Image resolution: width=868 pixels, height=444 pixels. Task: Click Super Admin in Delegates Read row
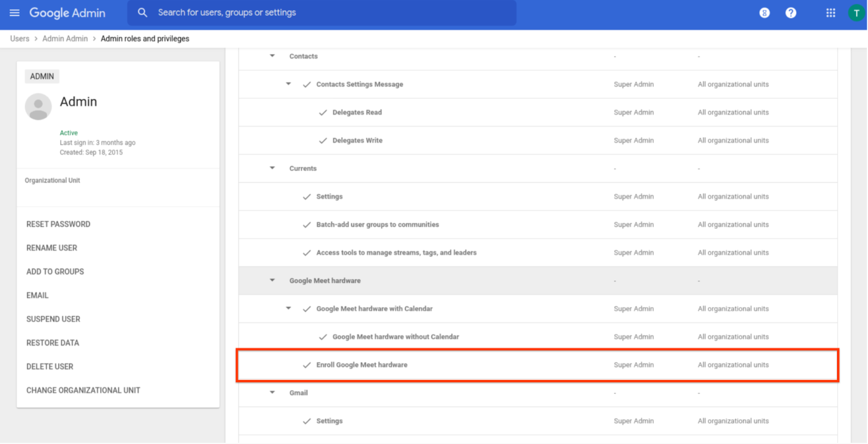[634, 112]
